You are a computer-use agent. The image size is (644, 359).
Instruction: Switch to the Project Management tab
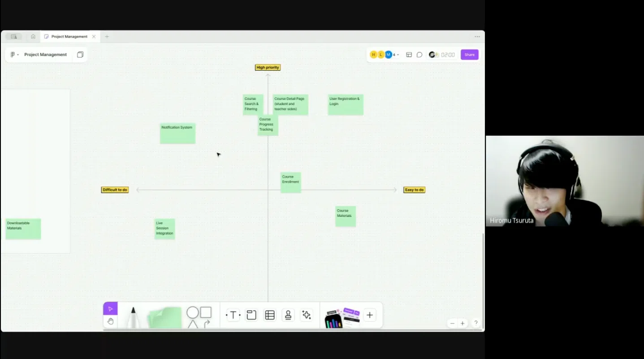[69, 36]
